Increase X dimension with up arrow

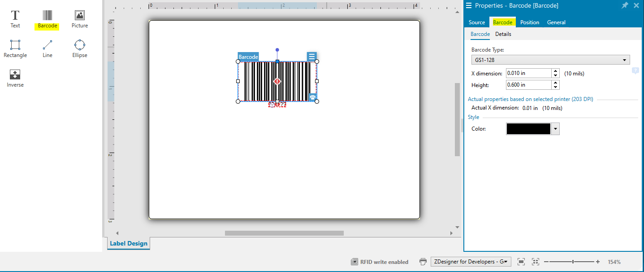point(556,71)
